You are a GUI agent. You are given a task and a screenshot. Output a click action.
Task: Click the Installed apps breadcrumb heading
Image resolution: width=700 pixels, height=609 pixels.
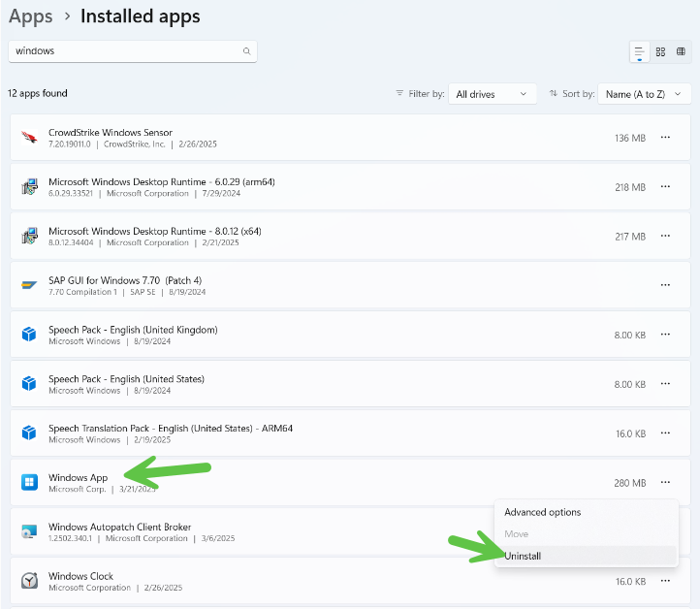(x=141, y=16)
